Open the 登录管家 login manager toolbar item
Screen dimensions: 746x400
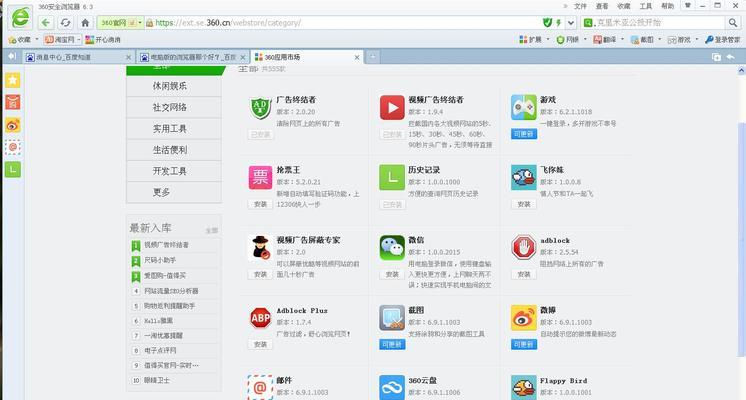pos(722,39)
